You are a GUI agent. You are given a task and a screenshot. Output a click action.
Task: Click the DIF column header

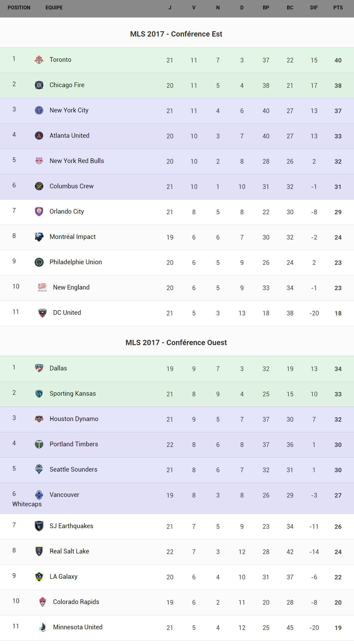[314, 7]
